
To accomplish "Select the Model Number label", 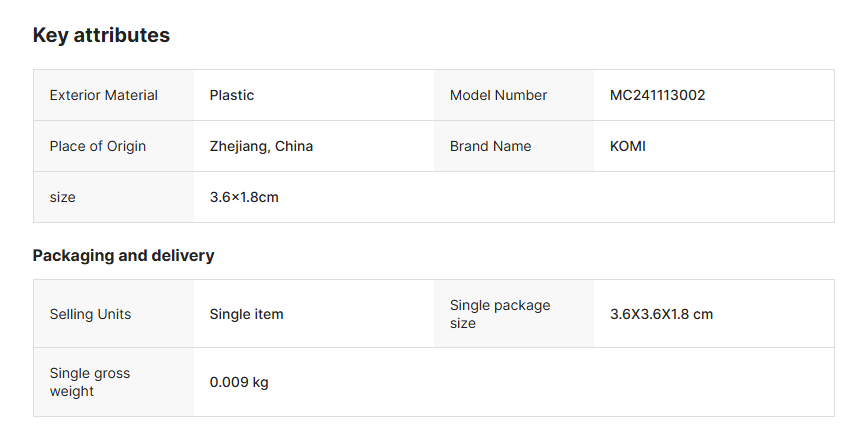I will 498,95.
